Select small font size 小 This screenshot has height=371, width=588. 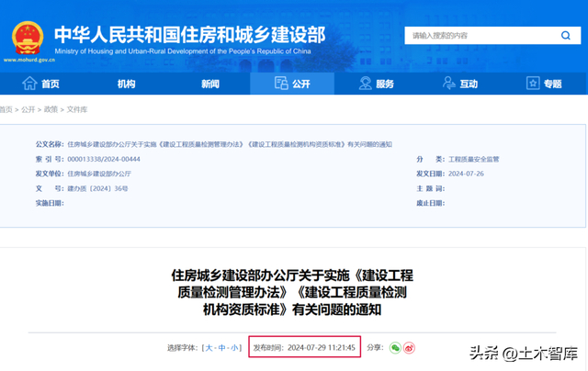tap(234, 348)
